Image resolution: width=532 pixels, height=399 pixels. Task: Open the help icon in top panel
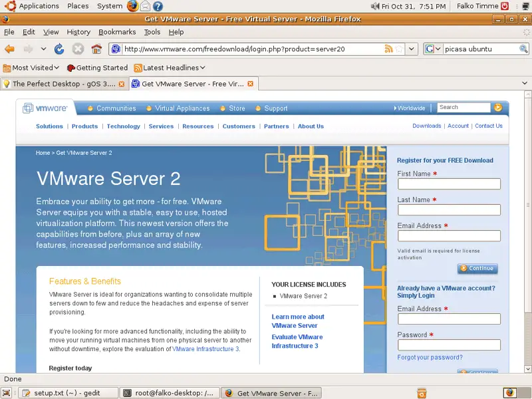point(158,6)
